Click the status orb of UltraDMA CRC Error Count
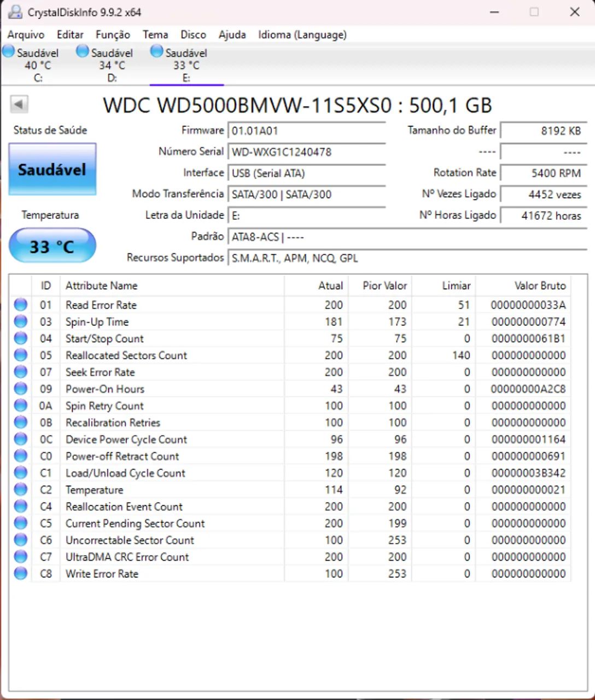The image size is (595, 700). point(21,557)
